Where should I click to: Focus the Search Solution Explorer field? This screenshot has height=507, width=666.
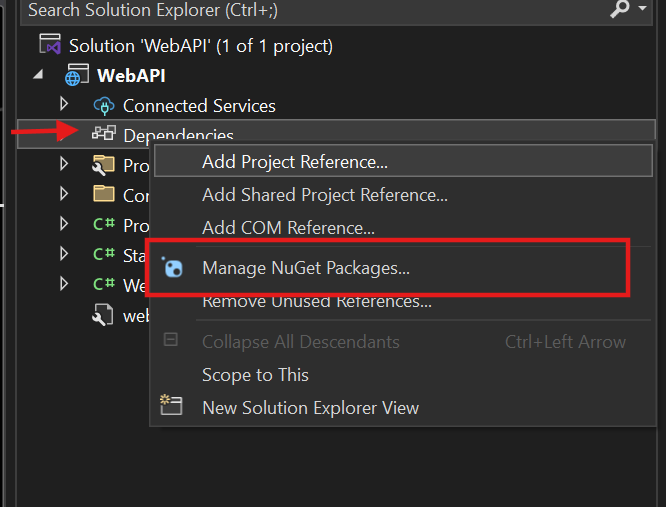300,10
